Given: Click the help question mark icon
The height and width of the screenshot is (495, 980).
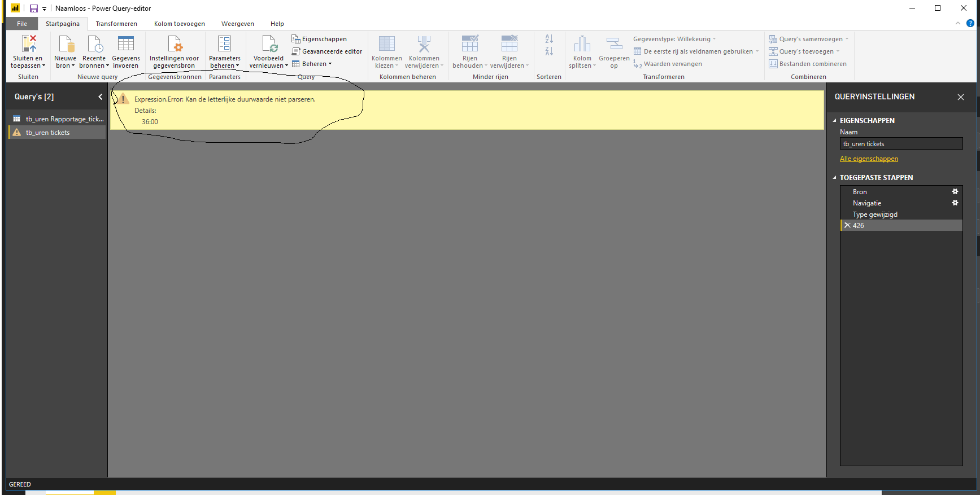Looking at the screenshot, I should coord(970,23).
